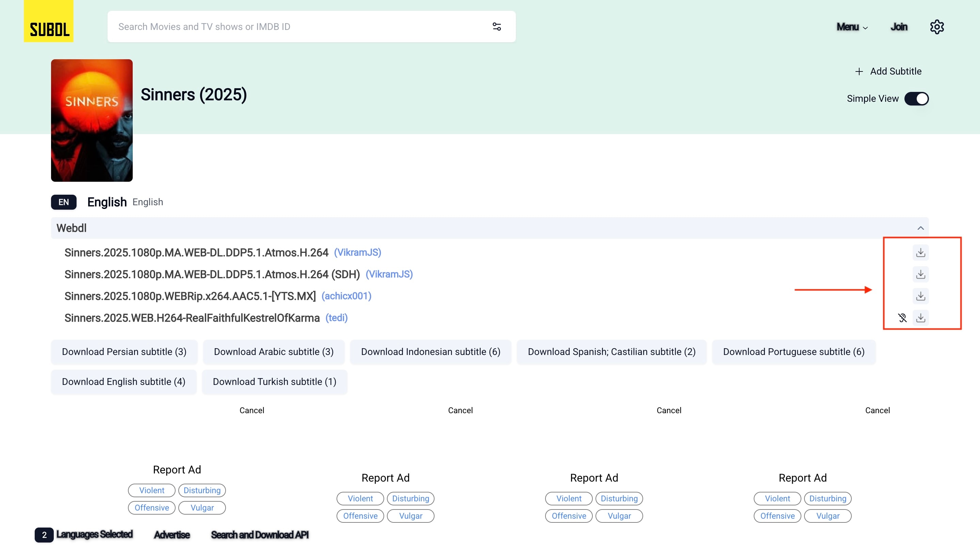Open Search and Download API link
The image size is (980, 550).
point(260,535)
